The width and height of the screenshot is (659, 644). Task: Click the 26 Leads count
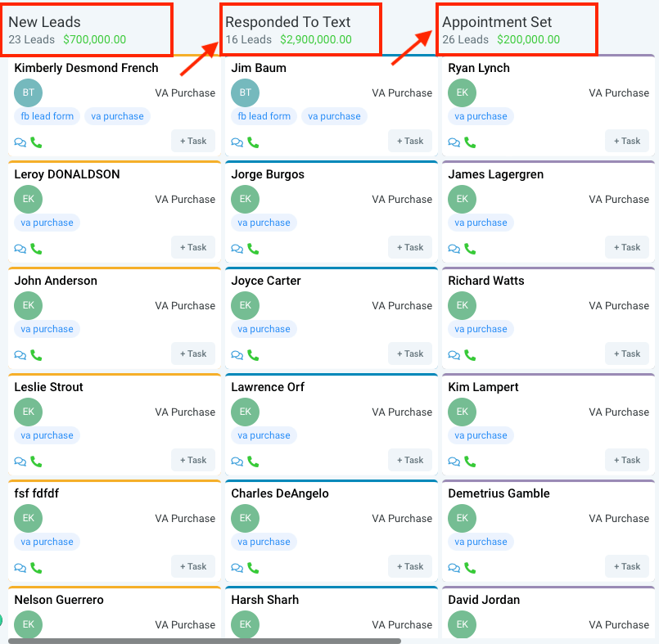tap(465, 39)
